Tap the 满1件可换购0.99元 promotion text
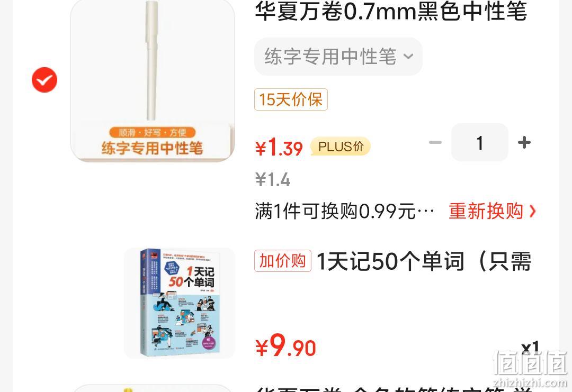Viewport: 572px width, 392px height. pyautogui.click(x=345, y=211)
